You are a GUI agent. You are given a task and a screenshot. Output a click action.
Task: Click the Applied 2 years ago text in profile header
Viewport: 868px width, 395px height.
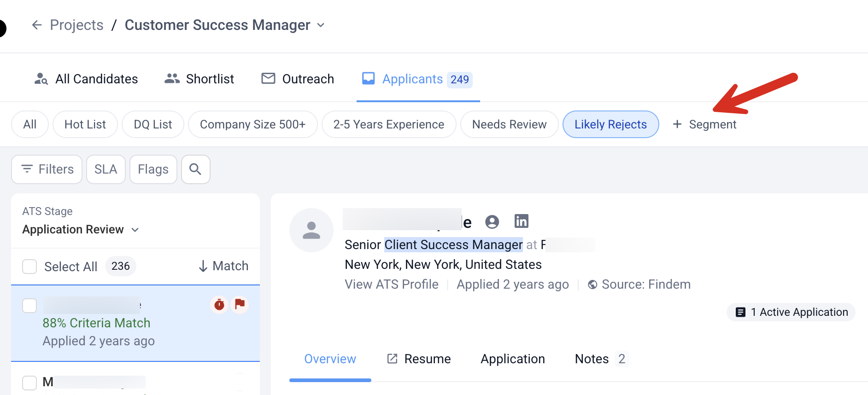click(513, 285)
